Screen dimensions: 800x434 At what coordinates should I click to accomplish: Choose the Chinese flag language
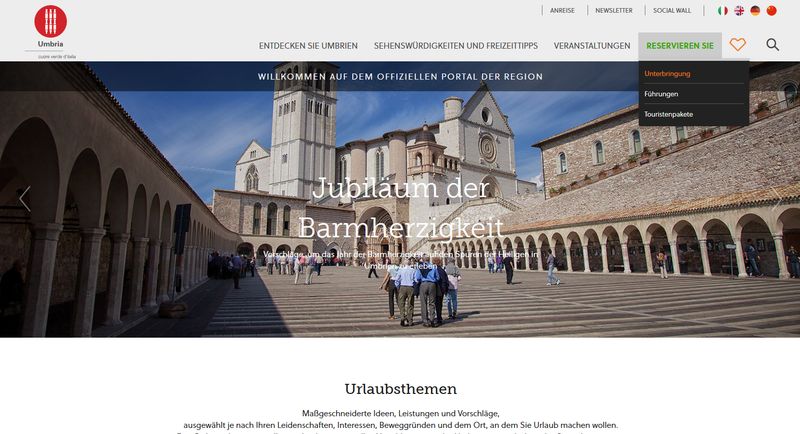pyautogui.click(x=771, y=11)
